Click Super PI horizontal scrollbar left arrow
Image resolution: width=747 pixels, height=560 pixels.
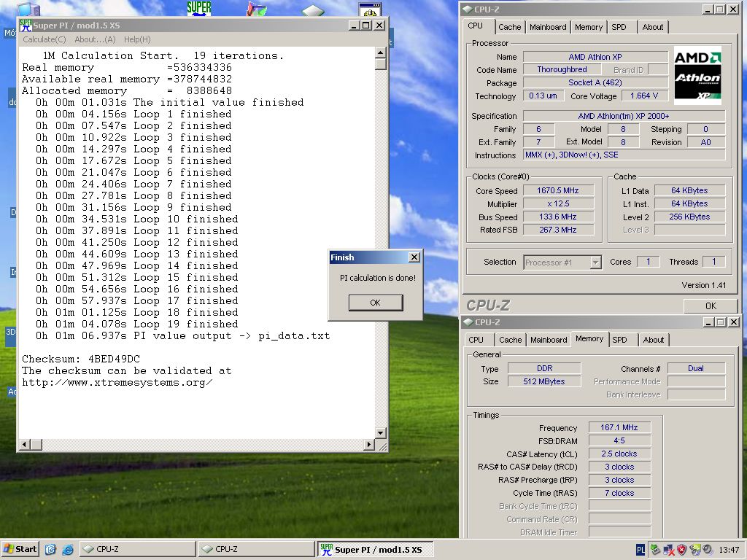[24, 444]
